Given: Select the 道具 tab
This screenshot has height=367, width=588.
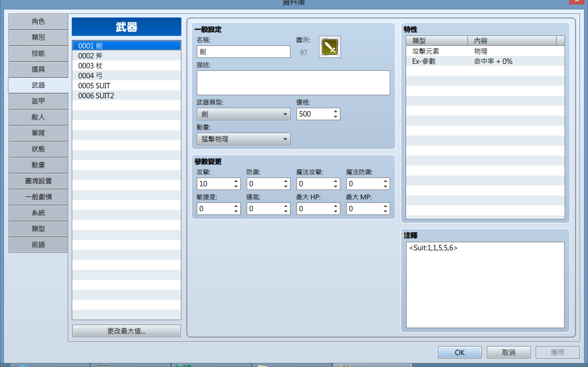Looking at the screenshot, I should coord(38,69).
